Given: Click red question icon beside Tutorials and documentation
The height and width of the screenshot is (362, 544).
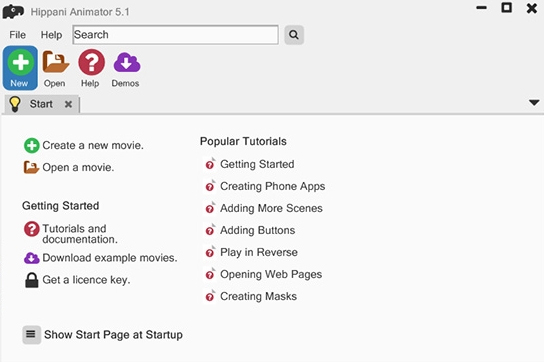Looking at the screenshot, I should (32, 229).
